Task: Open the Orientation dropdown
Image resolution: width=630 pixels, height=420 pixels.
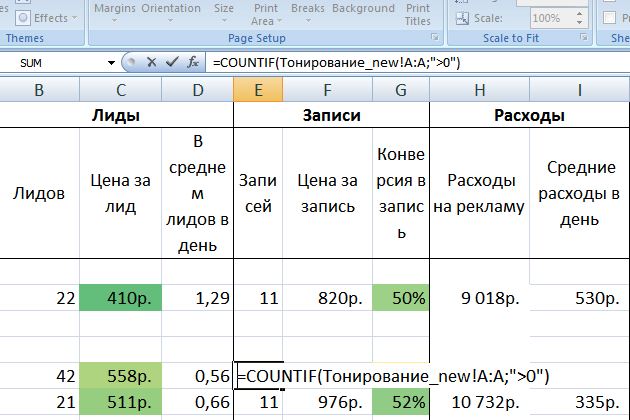Action: pos(171,13)
